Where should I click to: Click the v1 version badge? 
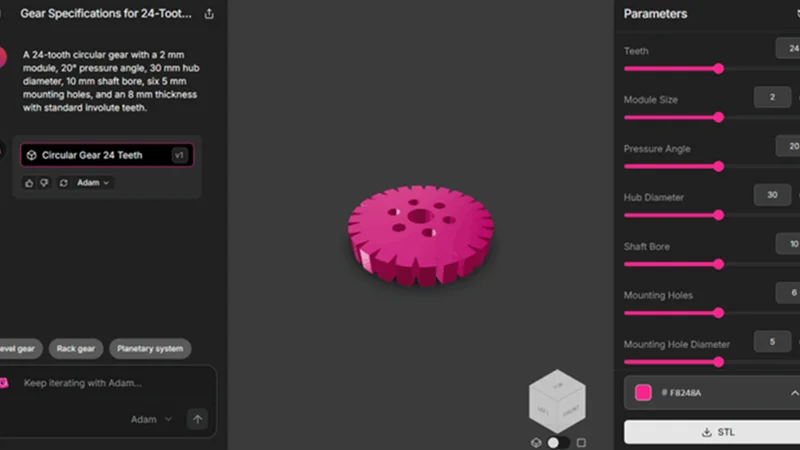[179, 155]
